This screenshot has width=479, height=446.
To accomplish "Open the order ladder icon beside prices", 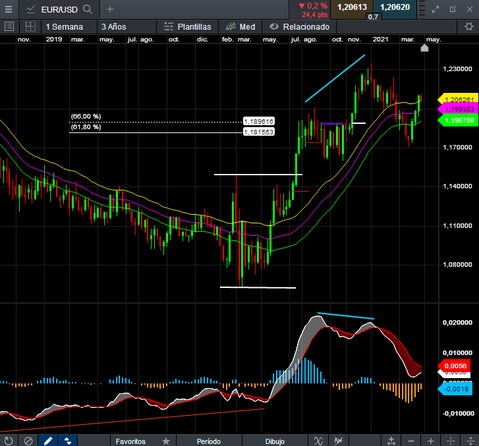I will click(422, 8).
